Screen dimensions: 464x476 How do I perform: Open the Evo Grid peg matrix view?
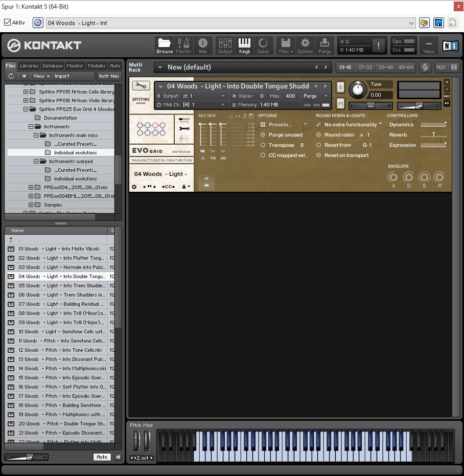click(x=151, y=129)
